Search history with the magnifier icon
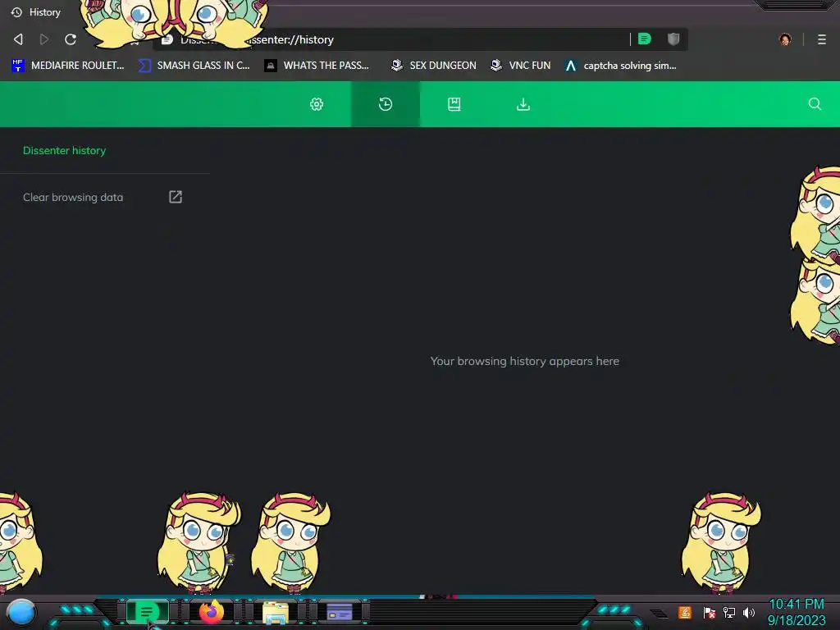Screen dimensions: 840x630 click(815, 104)
